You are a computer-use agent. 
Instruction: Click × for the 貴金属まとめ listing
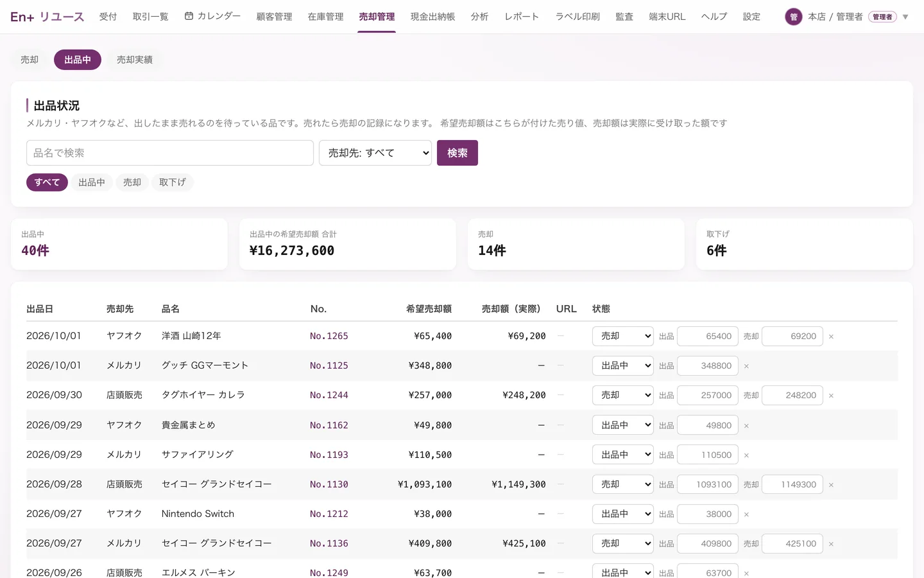(746, 426)
